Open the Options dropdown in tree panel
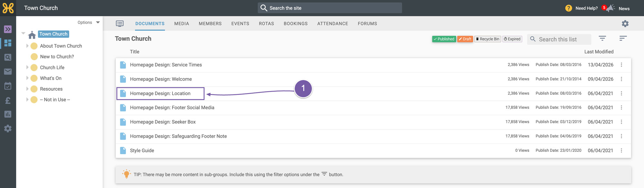The image size is (644, 188). 89,22
